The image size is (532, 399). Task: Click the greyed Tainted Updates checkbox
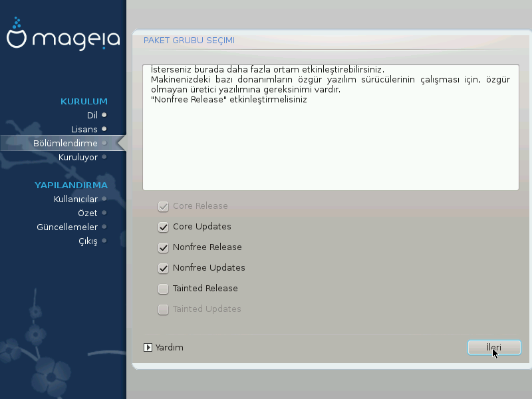(163, 309)
